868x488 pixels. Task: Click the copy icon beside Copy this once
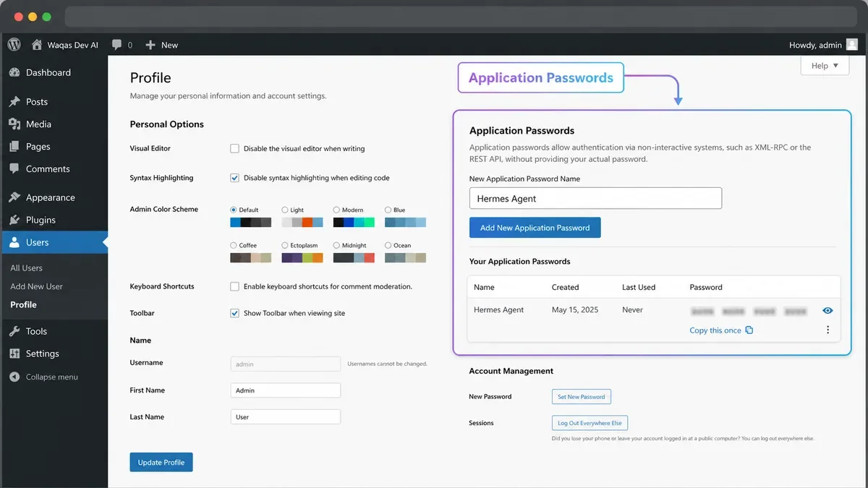tap(749, 330)
